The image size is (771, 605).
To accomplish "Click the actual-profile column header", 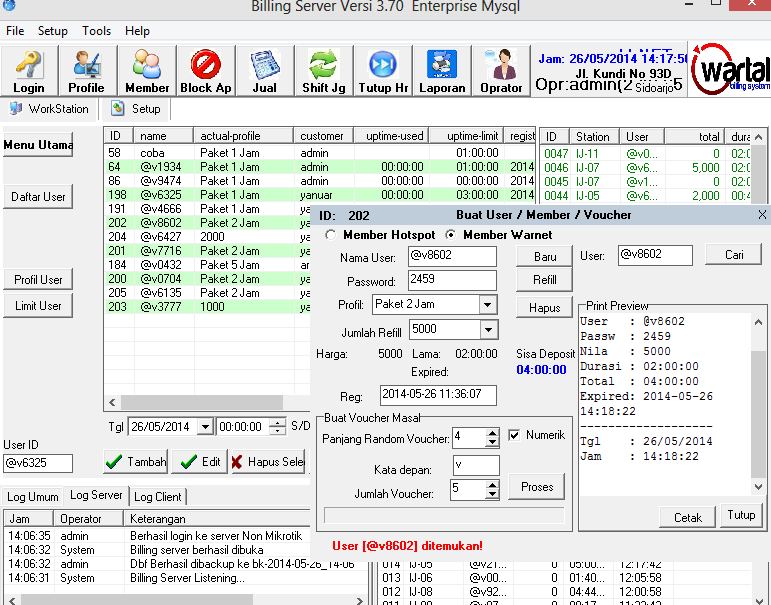I will [x=244, y=136].
